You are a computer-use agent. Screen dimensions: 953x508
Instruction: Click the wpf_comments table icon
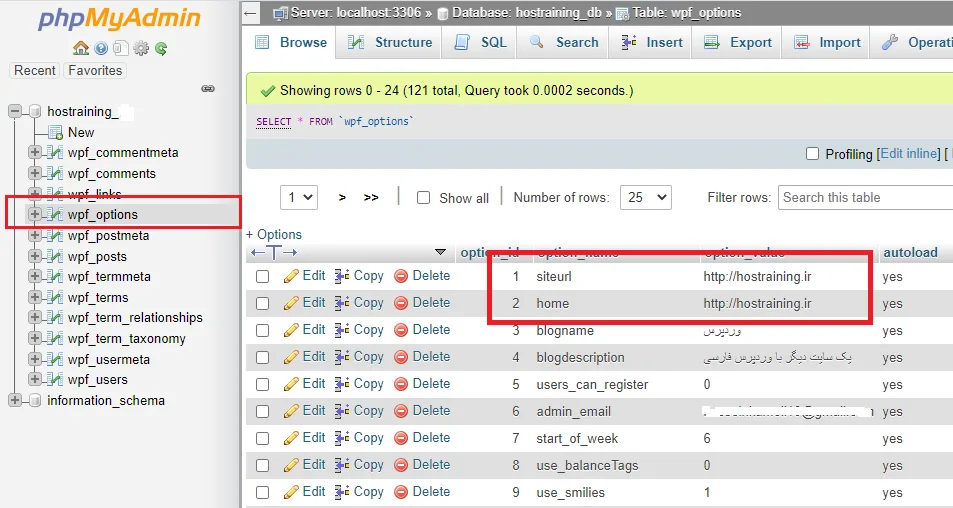click(55, 173)
